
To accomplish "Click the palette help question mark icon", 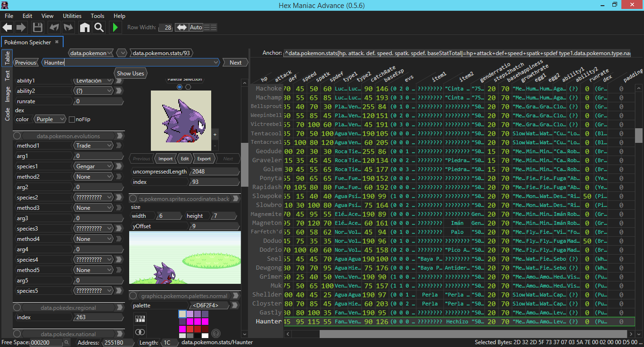I will click(216, 333).
